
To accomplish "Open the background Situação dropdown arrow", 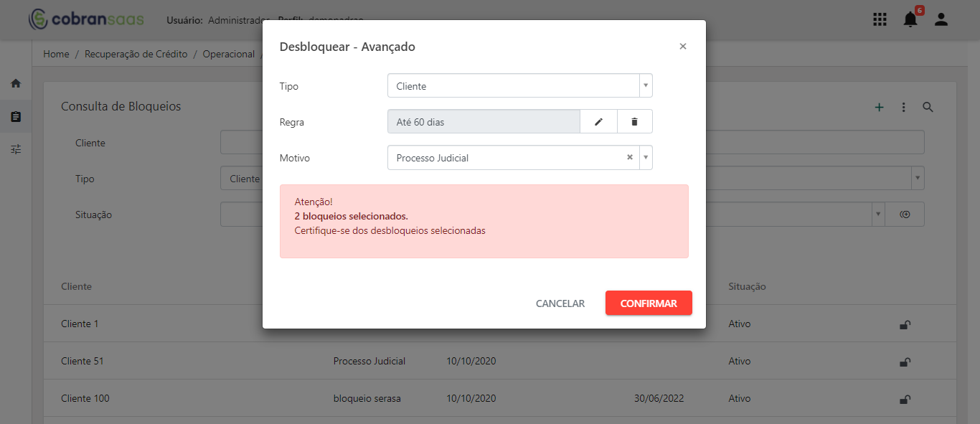I will tap(879, 215).
